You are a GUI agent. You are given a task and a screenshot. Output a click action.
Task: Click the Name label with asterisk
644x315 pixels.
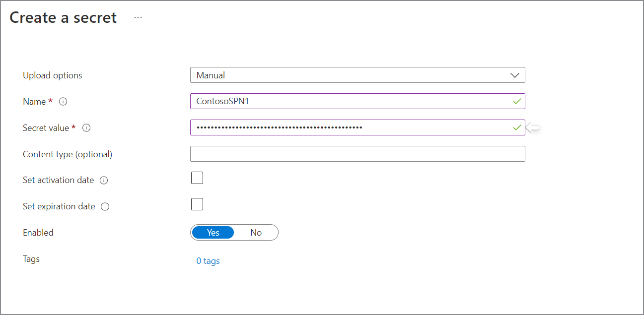pos(37,101)
